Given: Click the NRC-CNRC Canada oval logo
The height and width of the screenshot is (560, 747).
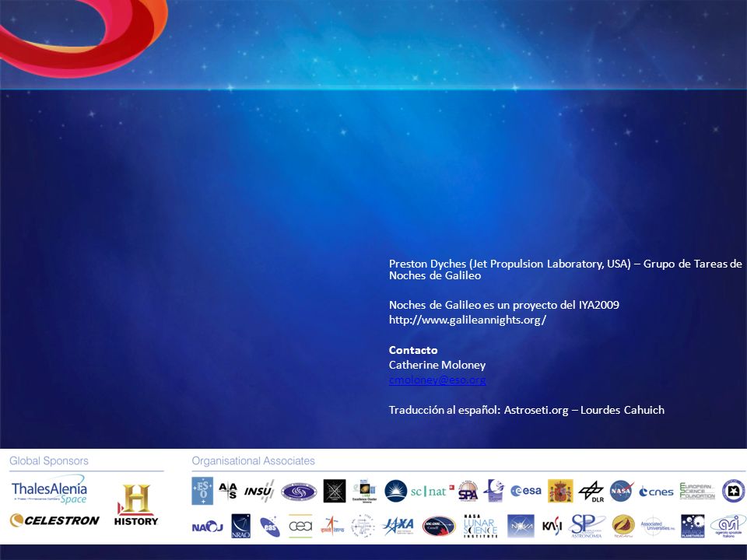Looking at the screenshot, I should click(x=439, y=527).
